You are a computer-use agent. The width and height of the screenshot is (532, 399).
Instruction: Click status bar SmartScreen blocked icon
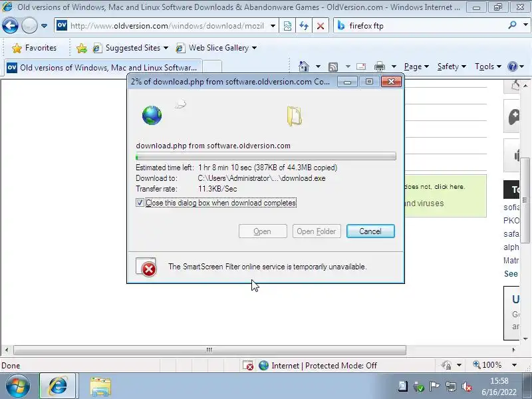[248, 365]
